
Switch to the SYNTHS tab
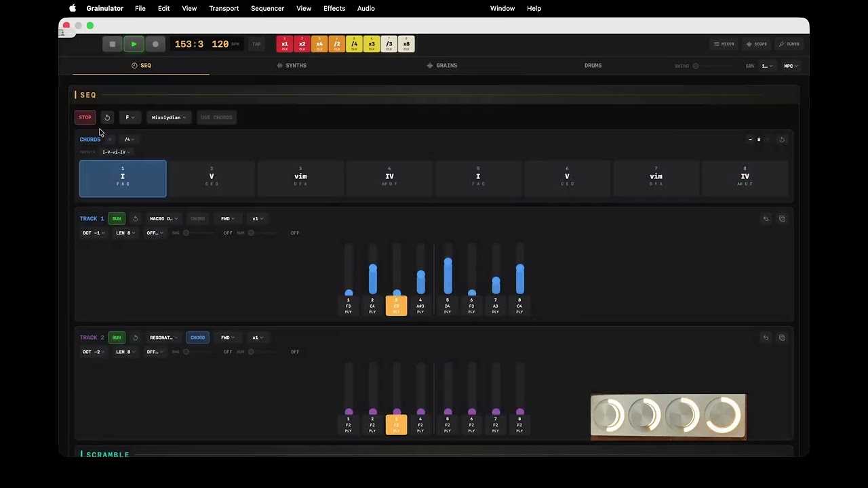coord(292,66)
